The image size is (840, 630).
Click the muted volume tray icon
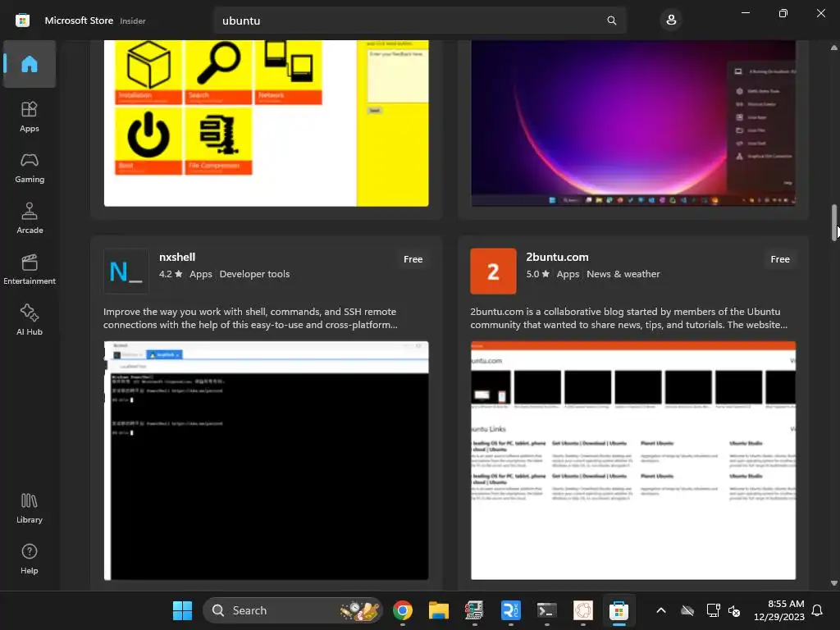734,610
